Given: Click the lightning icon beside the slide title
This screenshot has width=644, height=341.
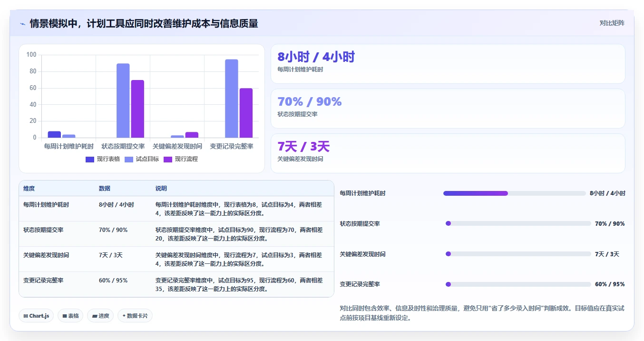Looking at the screenshot, I should (x=22, y=24).
